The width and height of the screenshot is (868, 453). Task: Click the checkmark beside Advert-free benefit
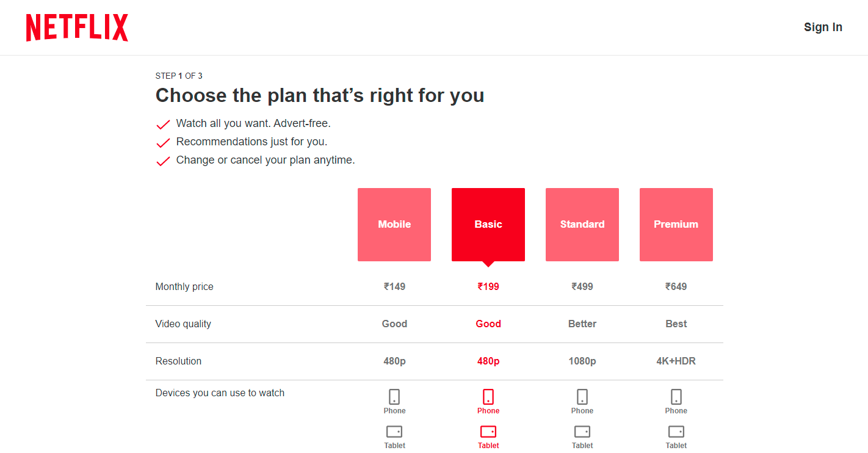tap(162, 123)
